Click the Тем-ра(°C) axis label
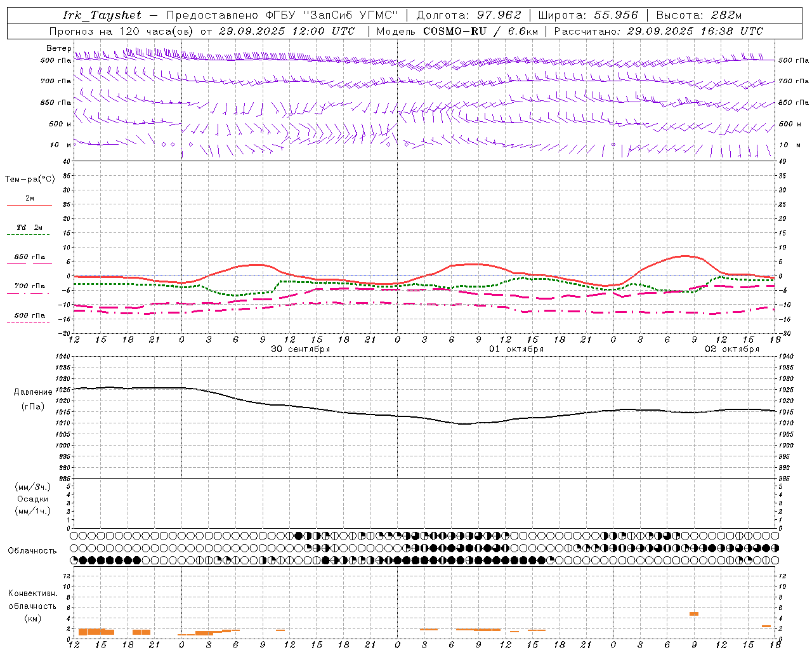The width and height of the screenshot is (812, 650). coord(30,180)
